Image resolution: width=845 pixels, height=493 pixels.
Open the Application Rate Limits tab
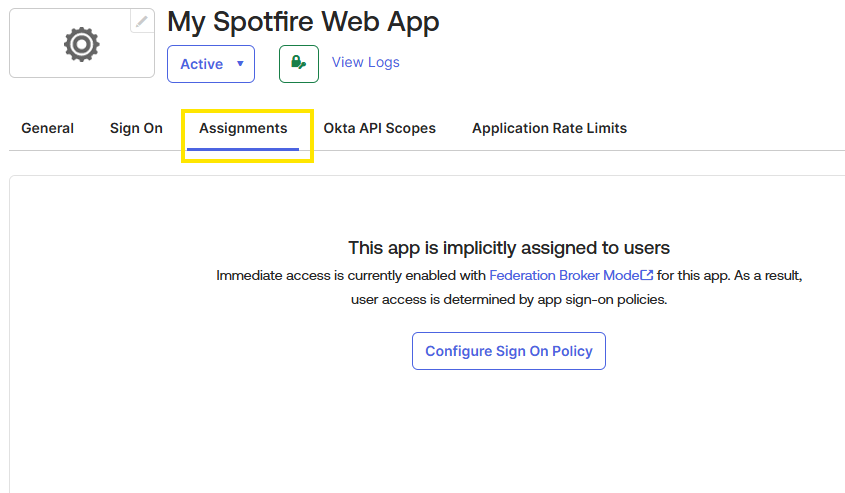549,128
